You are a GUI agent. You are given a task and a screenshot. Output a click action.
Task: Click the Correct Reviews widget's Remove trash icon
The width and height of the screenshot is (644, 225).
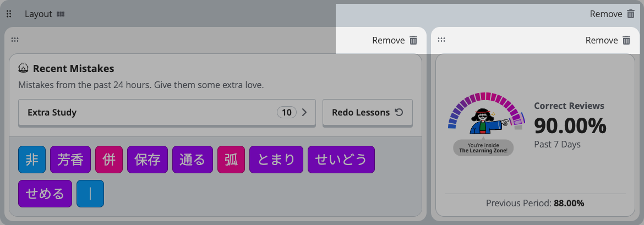626,40
